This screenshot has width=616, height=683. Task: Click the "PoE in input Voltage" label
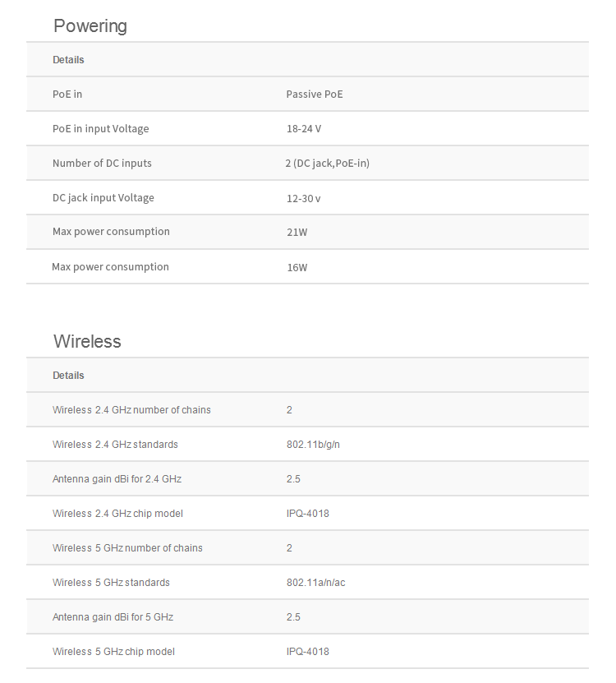pos(100,128)
